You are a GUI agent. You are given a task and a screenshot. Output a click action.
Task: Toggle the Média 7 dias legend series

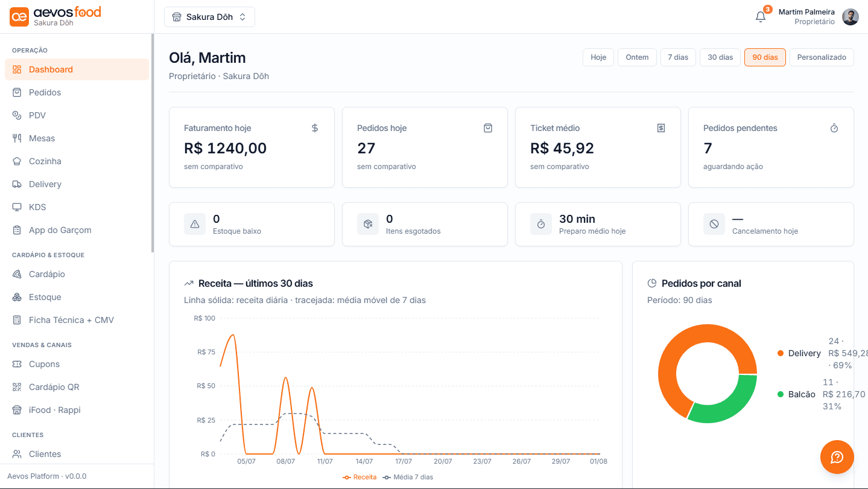(x=408, y=477)
